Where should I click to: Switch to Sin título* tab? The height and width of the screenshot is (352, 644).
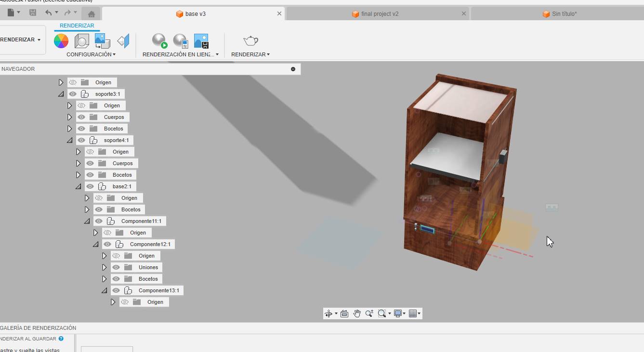[559, 14]
